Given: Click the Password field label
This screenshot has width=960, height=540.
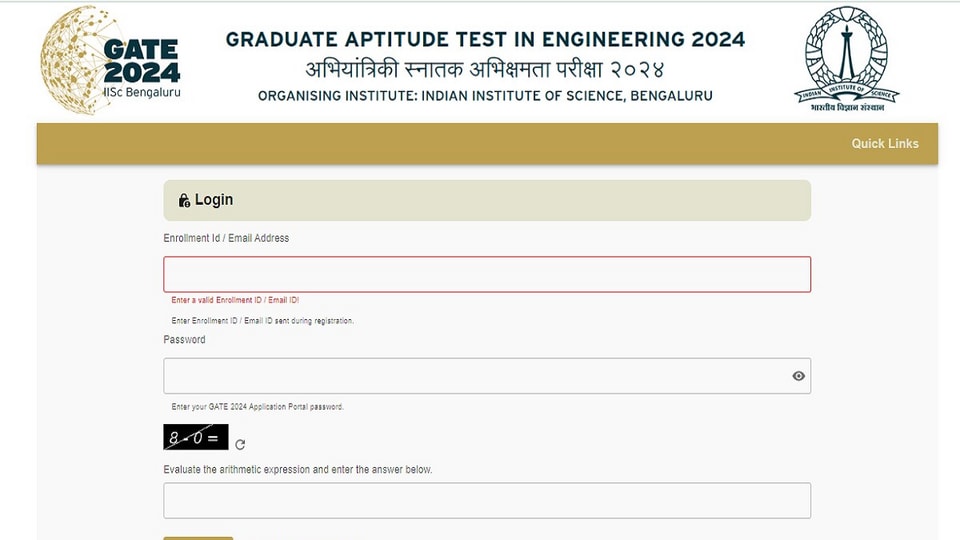Looking at the screenshot, I should (x=184, y=340).
